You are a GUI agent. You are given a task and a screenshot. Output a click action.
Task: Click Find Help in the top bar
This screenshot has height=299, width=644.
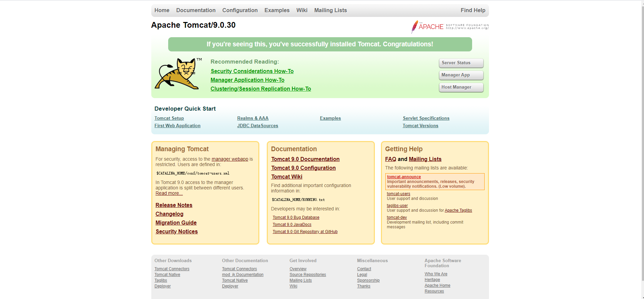(473, 10)
